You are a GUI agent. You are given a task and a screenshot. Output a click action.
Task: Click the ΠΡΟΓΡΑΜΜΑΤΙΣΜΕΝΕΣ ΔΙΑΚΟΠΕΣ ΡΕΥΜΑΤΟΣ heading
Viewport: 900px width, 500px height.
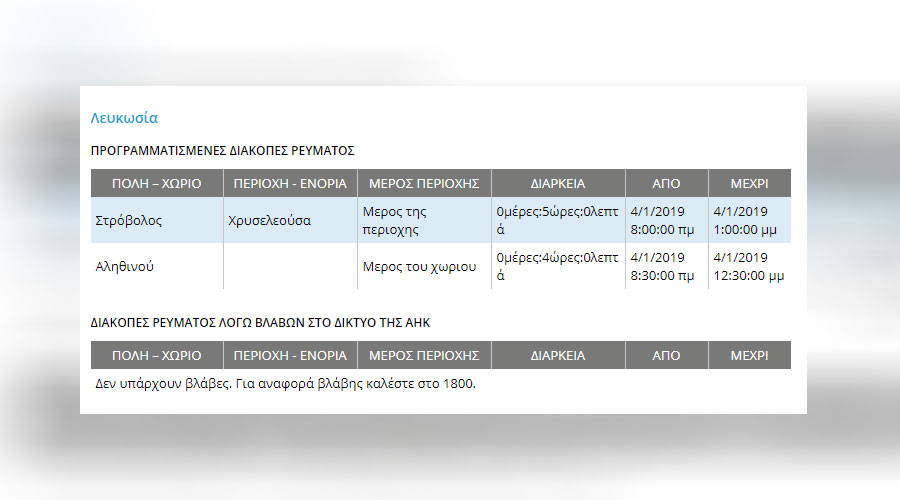(222, 150)
